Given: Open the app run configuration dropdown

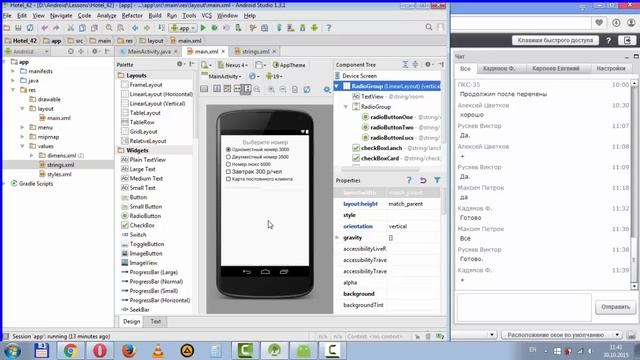Looking at the screenshot, I should click(x=183, y=28).
